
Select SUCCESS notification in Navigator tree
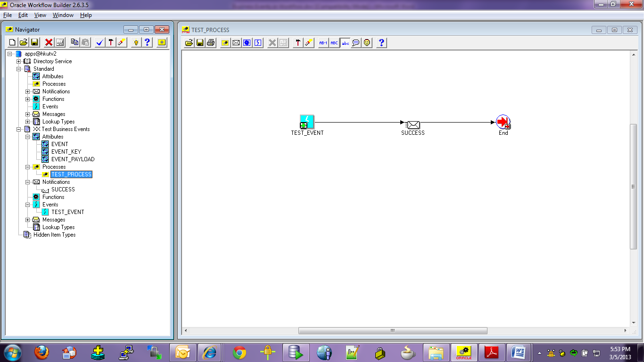click(63, 189)
